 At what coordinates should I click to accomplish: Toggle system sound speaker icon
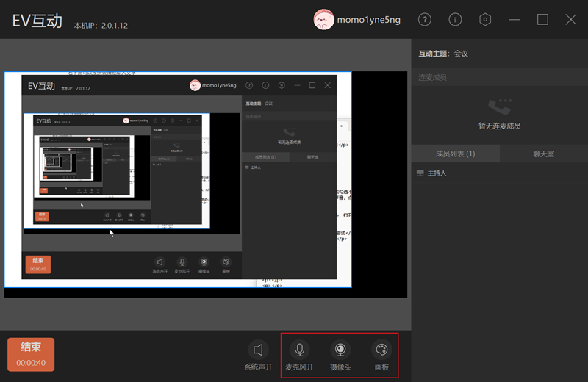(258, 350)
